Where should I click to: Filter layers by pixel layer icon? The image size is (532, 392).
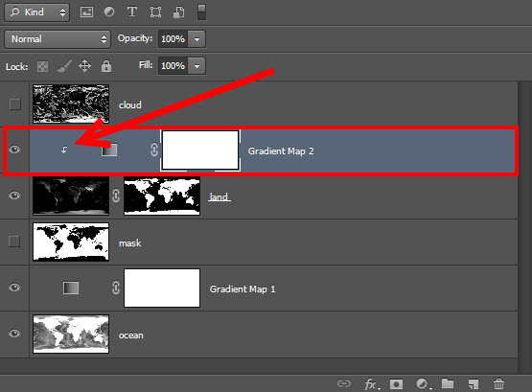[x=86, y=12]
